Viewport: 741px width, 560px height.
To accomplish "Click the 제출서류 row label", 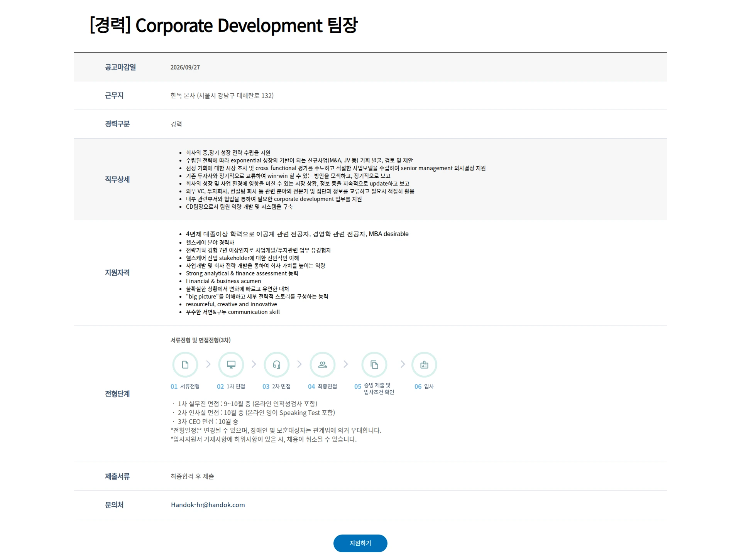I will 117,476.
